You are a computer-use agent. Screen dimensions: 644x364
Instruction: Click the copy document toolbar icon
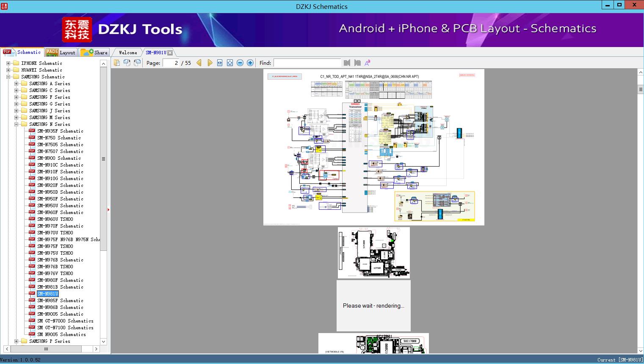117,63
